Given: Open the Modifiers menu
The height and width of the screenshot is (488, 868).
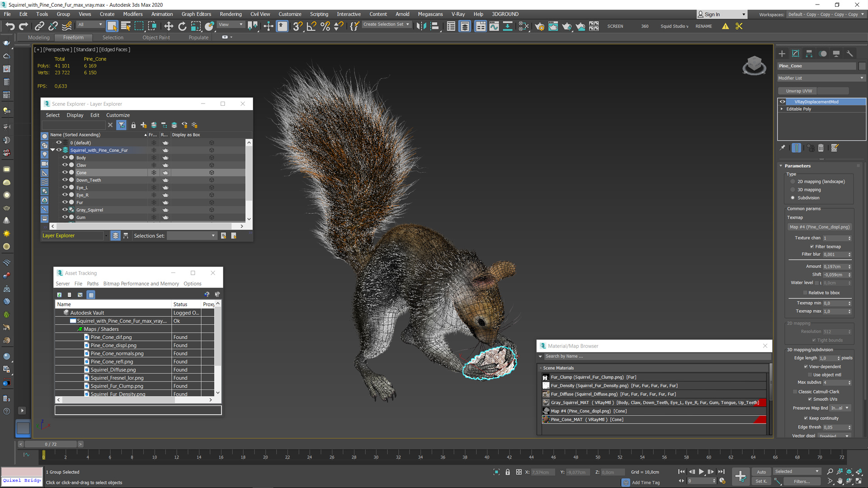Looking at the screenshot, I should (132, 14).
